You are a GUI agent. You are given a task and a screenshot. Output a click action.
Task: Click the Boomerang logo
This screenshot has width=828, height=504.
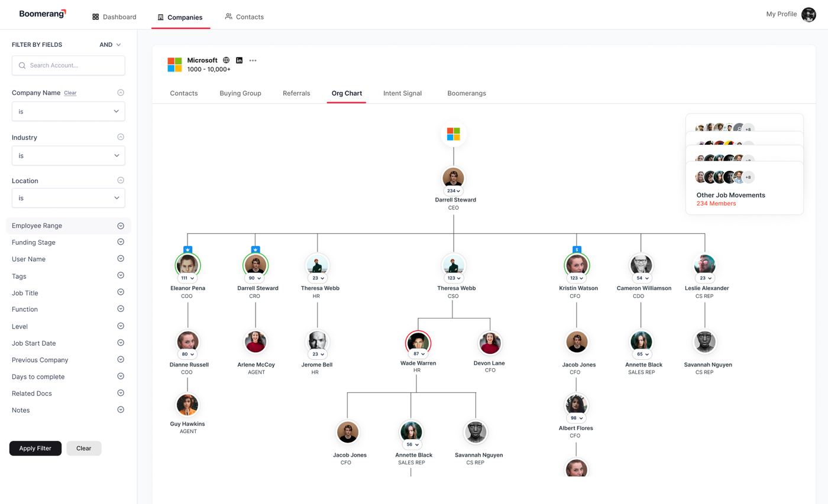point(43,14)
